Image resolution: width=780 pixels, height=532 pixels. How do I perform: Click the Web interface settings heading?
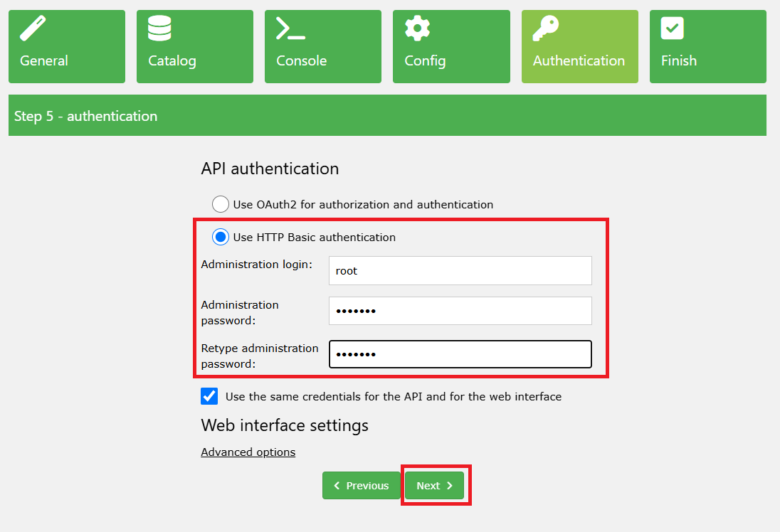[285, 425]
